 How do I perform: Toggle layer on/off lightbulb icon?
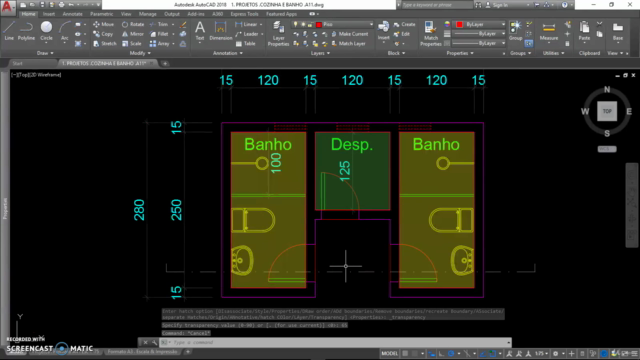point(296,24)
